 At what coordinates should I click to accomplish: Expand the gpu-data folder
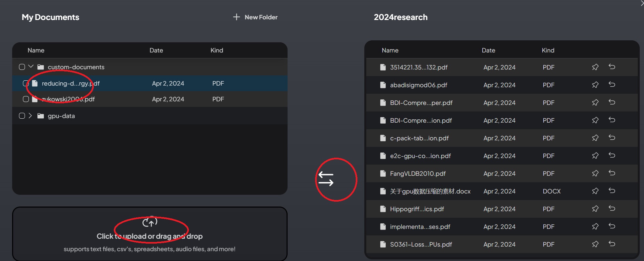(x=30, y=116)
